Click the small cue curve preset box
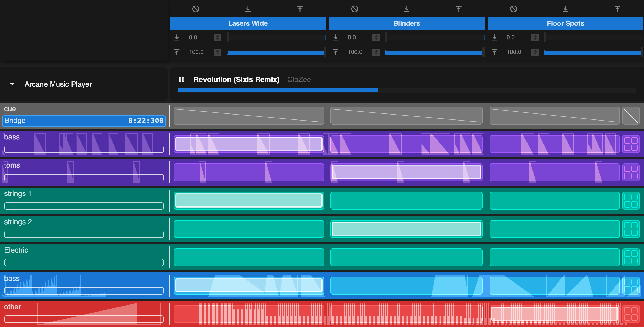Screen dimensions: 644x327 coord(631,116)
